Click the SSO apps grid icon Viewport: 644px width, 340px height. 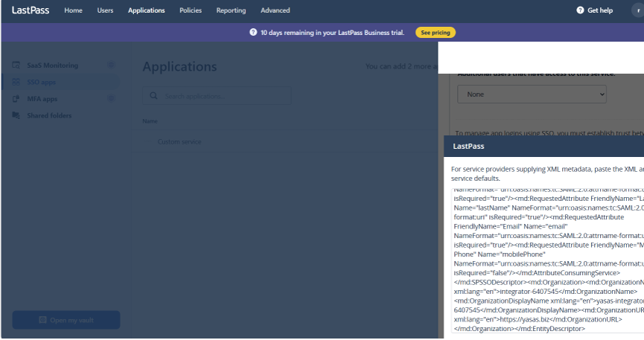coord(16,82)
